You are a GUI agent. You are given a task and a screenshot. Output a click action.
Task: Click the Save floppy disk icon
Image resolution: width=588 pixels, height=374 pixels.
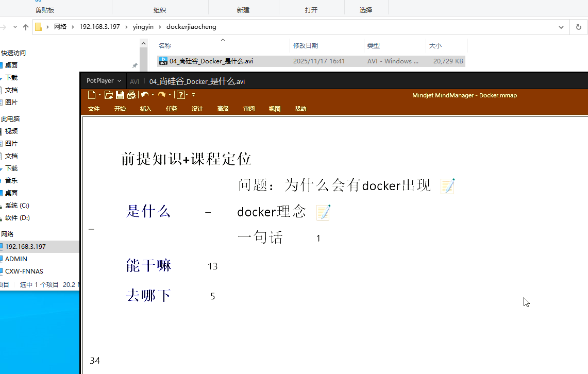pos(120,95)
